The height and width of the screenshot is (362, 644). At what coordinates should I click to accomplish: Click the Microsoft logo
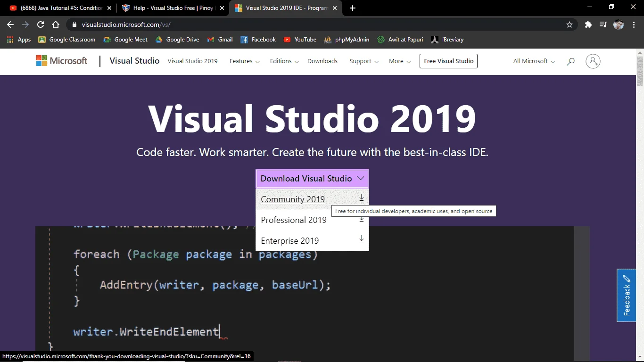[x=62, y=61]
